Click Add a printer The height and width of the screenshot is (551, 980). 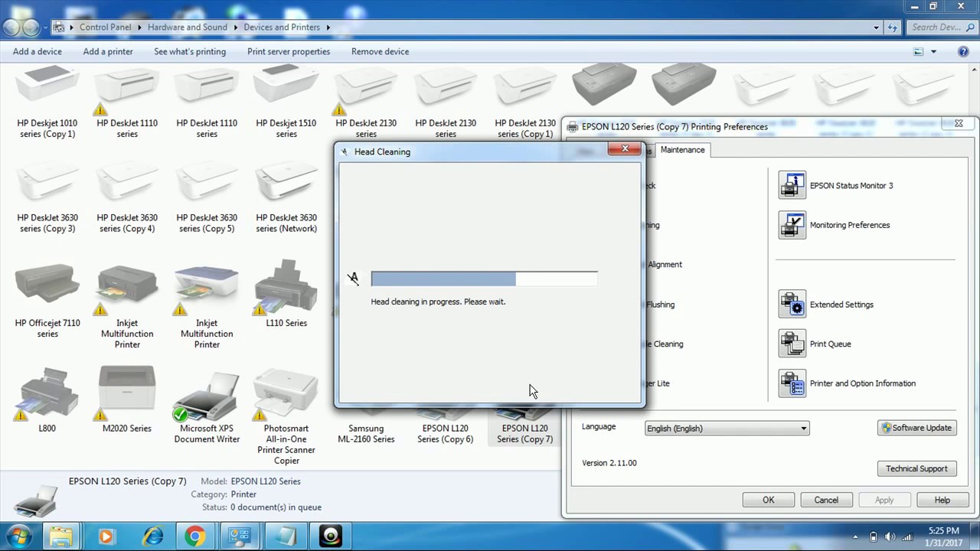108,51
